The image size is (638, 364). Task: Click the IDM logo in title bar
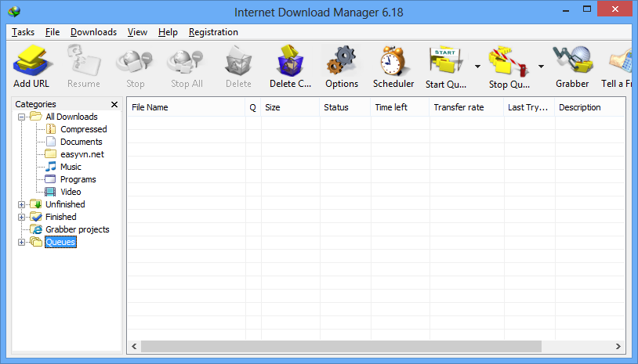click(x=14, y=12)
